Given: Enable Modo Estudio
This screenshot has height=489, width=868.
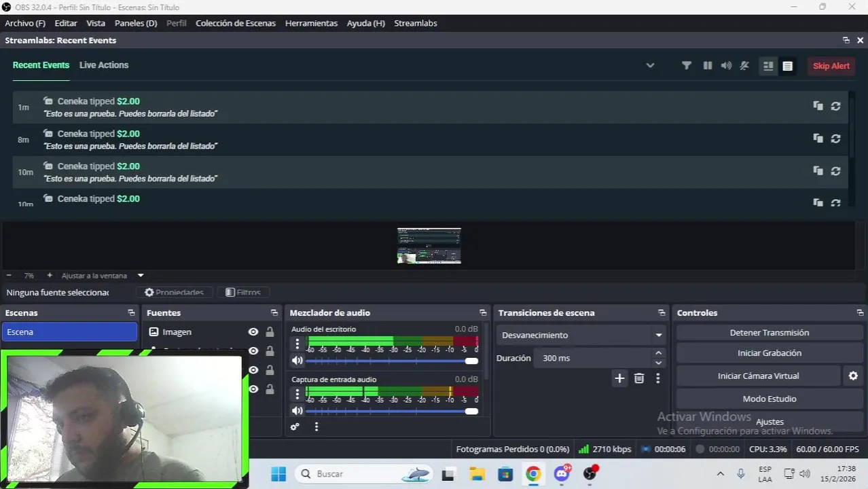Looking at the screenshot, I should tap(770, 399).
